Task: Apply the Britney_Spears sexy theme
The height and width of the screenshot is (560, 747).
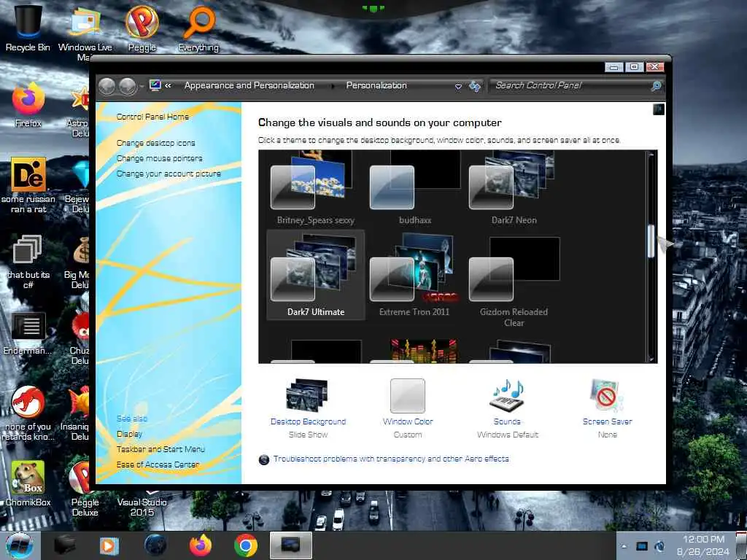Action: click(x=315, y=187)
